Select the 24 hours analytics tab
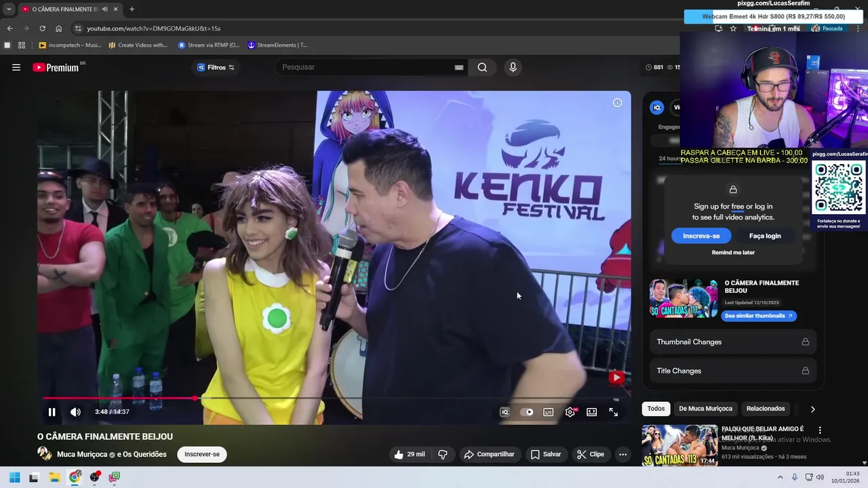The image size is (868, 488). [670, 159]
